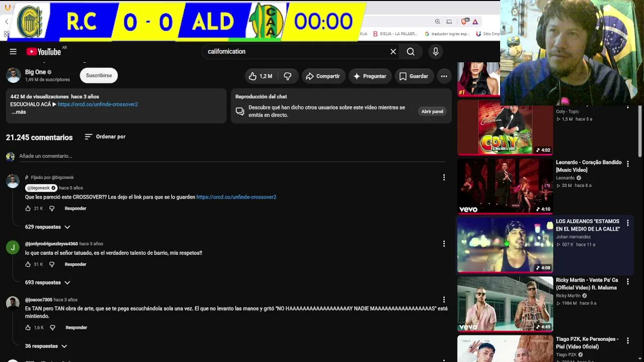
Task: Open the chat replay with Abrir panel
Action: click(x=432, y=111)
